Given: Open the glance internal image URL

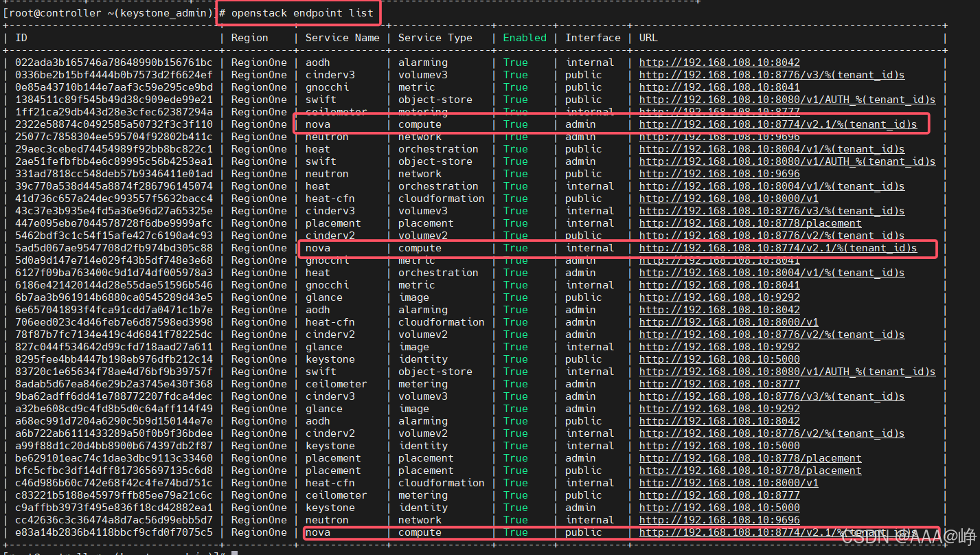Looking at the screenshot, I should coord(720,347).
